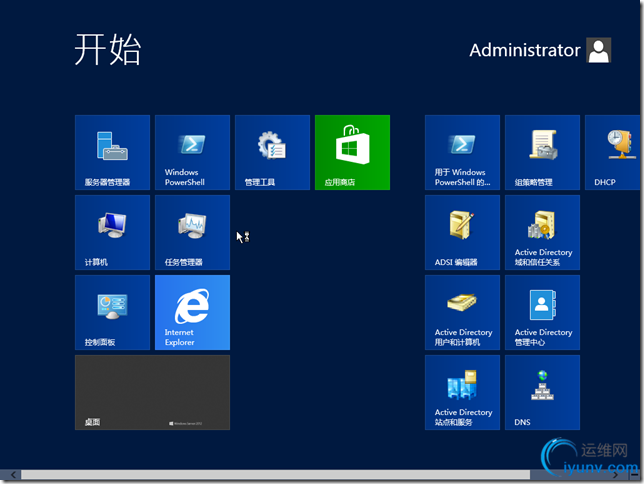Launch the 任务管理器 tile
Screen dimensions: 644x484
point(192,233)
